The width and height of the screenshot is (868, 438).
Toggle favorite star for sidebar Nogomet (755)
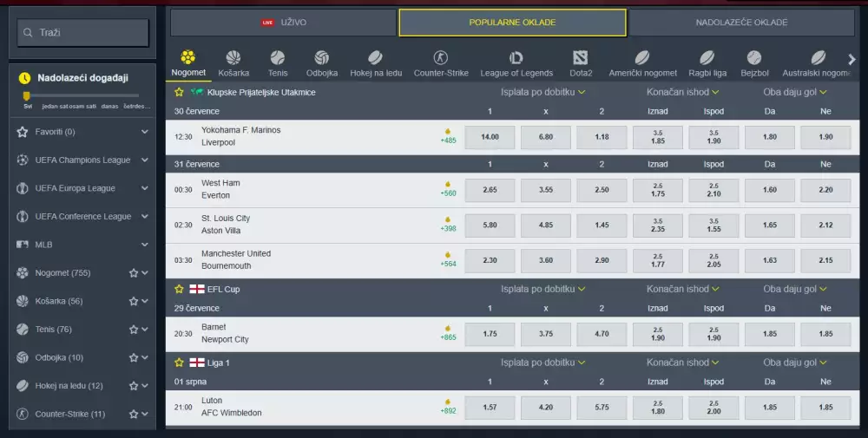134,272
